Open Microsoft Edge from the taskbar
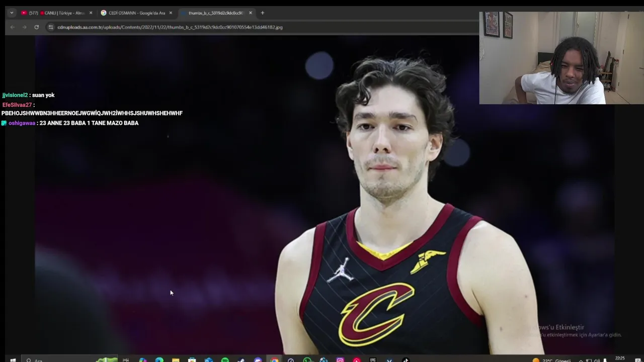 tap(159, 360)
